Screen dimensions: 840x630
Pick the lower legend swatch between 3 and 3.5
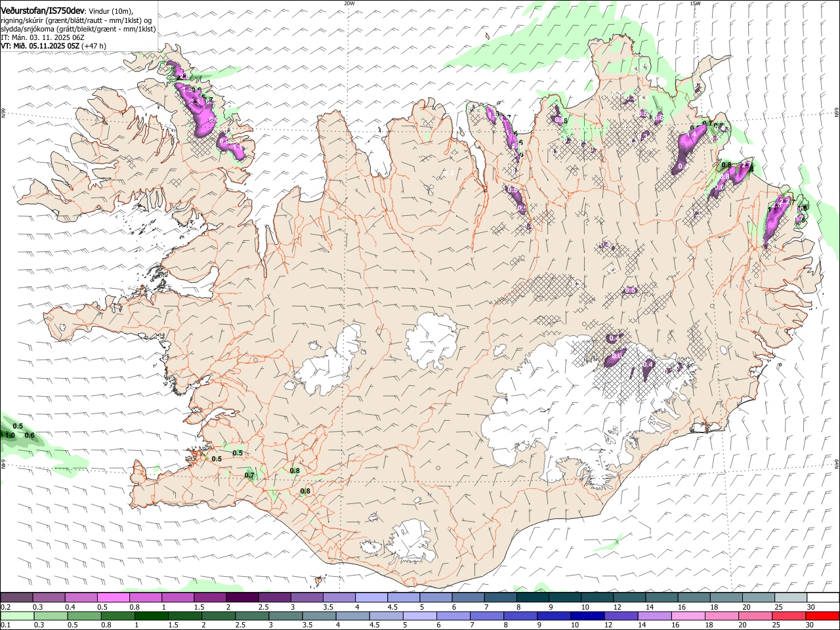285,616
